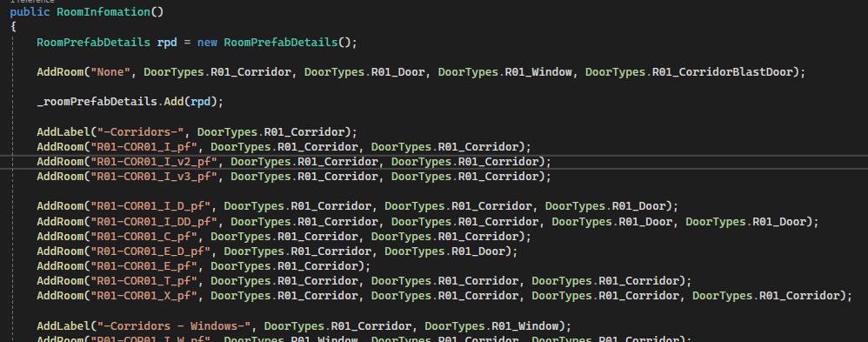Click R01_Corridor in the "-Corridors-" AddLabel line
868x342 pixels.
pyautogui.click(x=304, y=132)
